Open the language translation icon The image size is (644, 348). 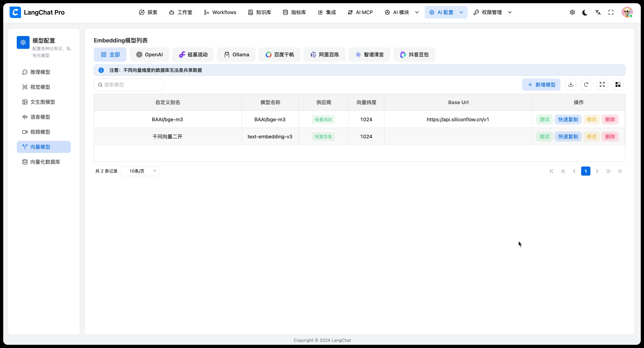click(x=598, y=12)
